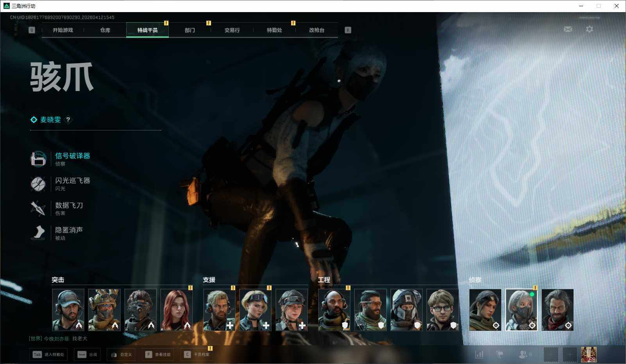Click the 数据飞刀 skill name
626x364 pixels.
(x=69, y=205)
